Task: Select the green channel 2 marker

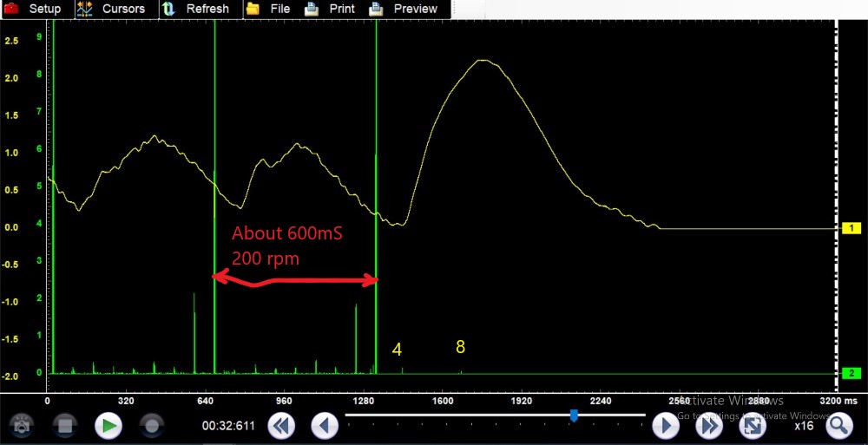Action: pos(850,373)
